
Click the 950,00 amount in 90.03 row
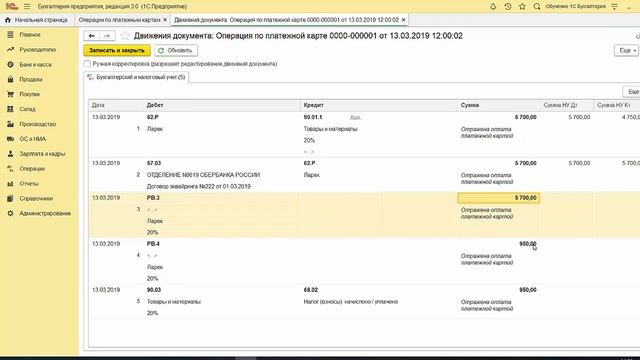pos(528,290)
